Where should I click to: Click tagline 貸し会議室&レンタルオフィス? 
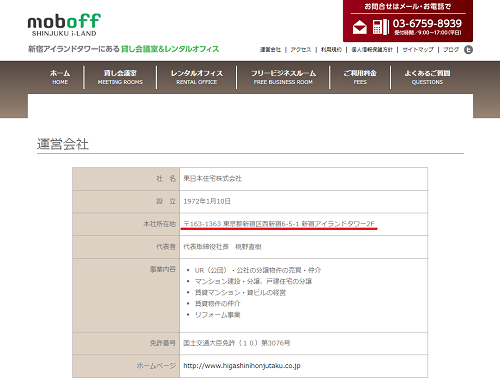(170, 49)
